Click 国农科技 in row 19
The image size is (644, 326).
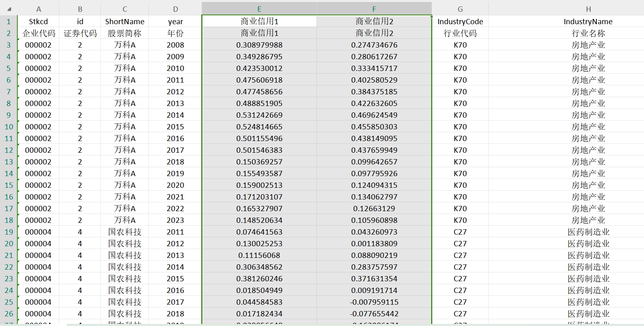125,232
